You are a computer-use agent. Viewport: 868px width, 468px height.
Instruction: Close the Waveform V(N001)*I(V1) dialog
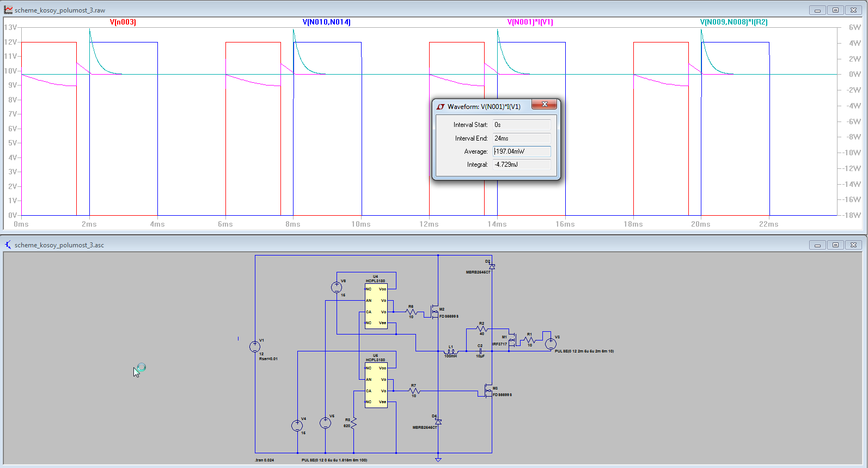544,104
